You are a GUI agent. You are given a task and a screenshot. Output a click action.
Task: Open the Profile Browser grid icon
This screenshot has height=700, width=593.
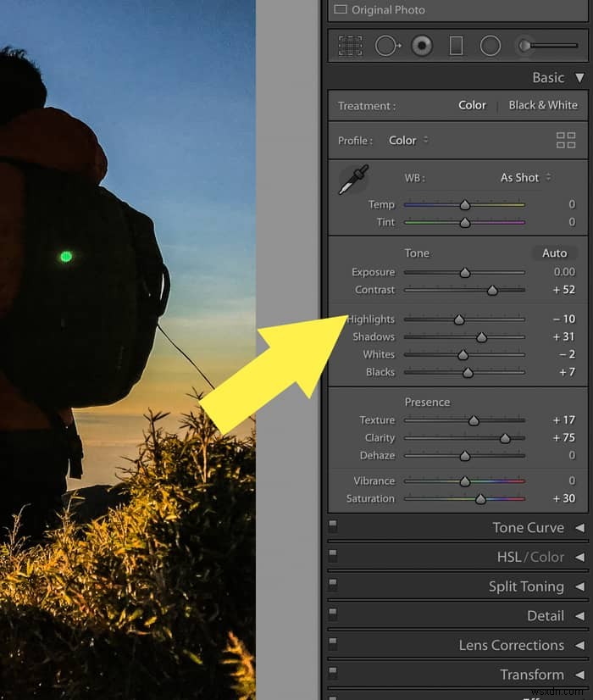566,140
